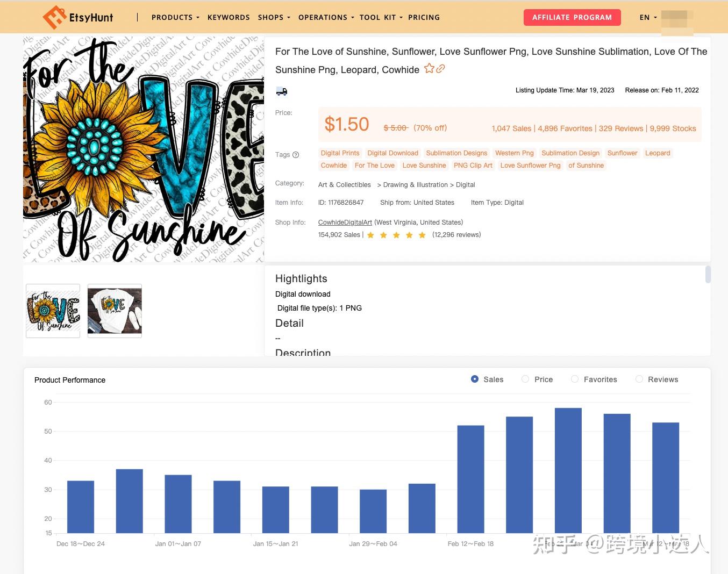Screen dimensions: 728x574
Task: Click the PNG Clip Art tag
Action: [x=473, y=166]
